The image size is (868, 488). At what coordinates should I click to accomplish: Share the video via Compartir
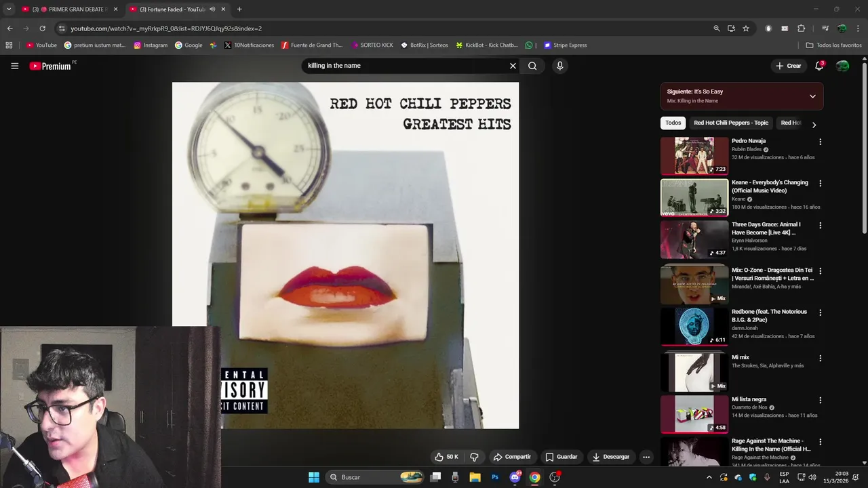pos(512,457)
